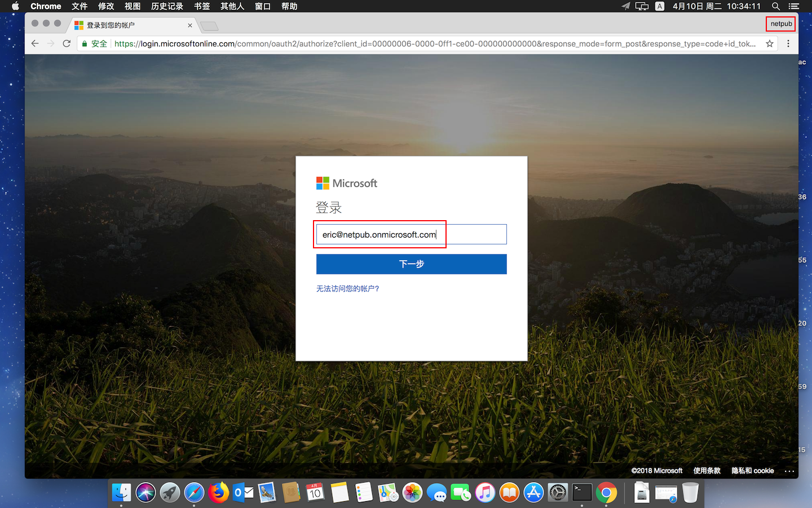Click the Microsoft logo on the sign-in card
The height and width of the screenshot is (508, 812).
click(347, 183)
